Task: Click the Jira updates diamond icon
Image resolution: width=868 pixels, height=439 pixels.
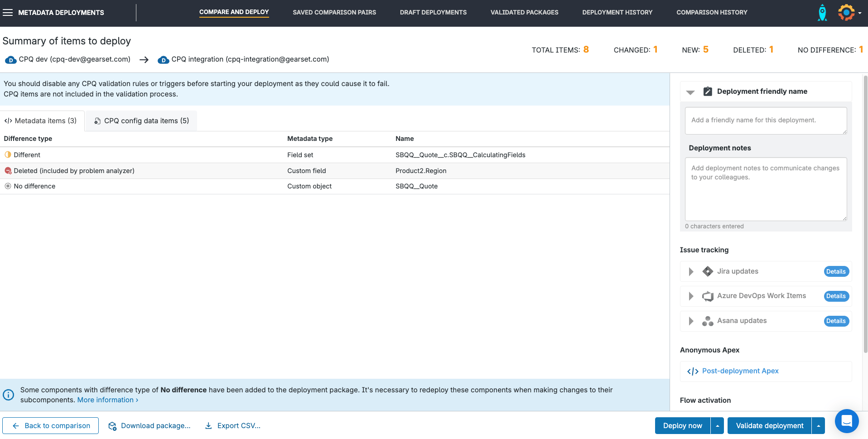Action: 707,271
